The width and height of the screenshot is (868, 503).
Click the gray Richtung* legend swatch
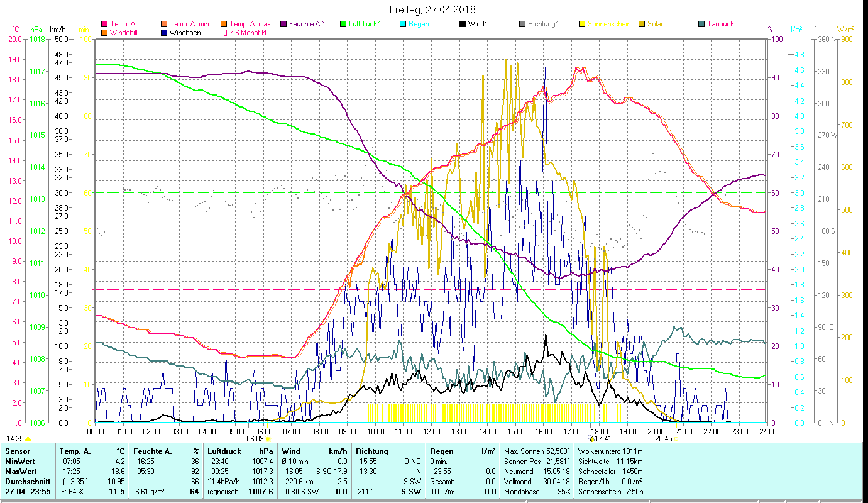coord(522,24)
